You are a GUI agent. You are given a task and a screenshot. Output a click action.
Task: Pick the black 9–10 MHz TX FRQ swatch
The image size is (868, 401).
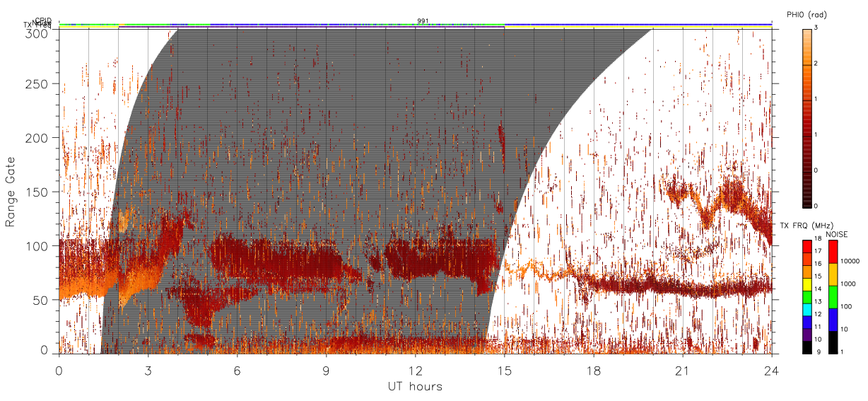(807, 347)
